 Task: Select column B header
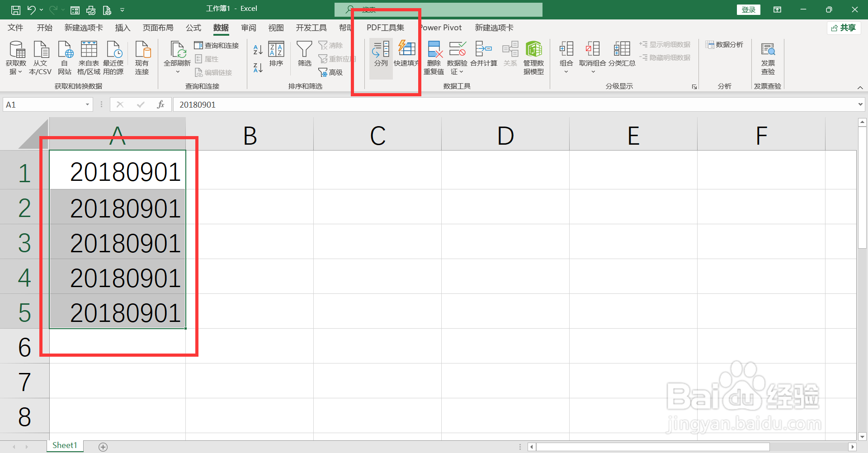250,134
